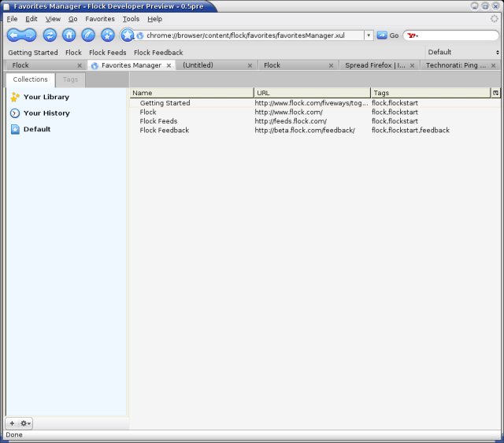504x443 pixels.
Task: Click Flock bookmark on favorites toolbar
Action: [x=73, y=53]
